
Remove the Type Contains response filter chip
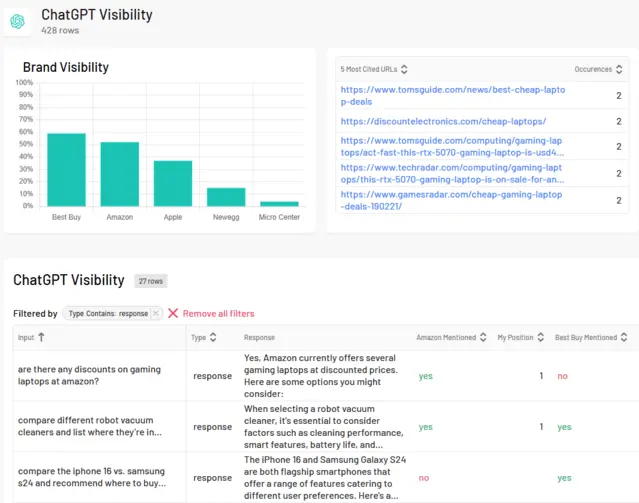156,313
